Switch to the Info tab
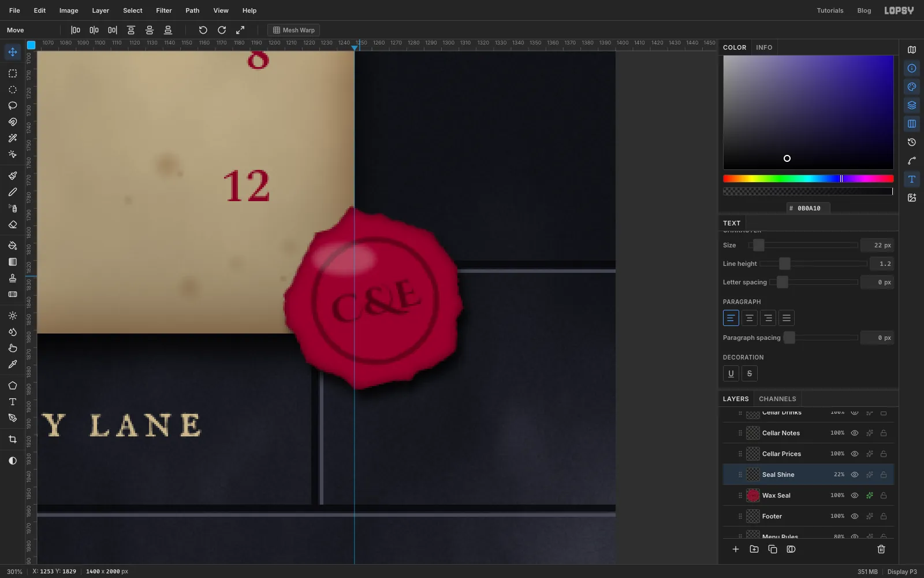This screenshot has height=578, width=924. pos(764,47)
